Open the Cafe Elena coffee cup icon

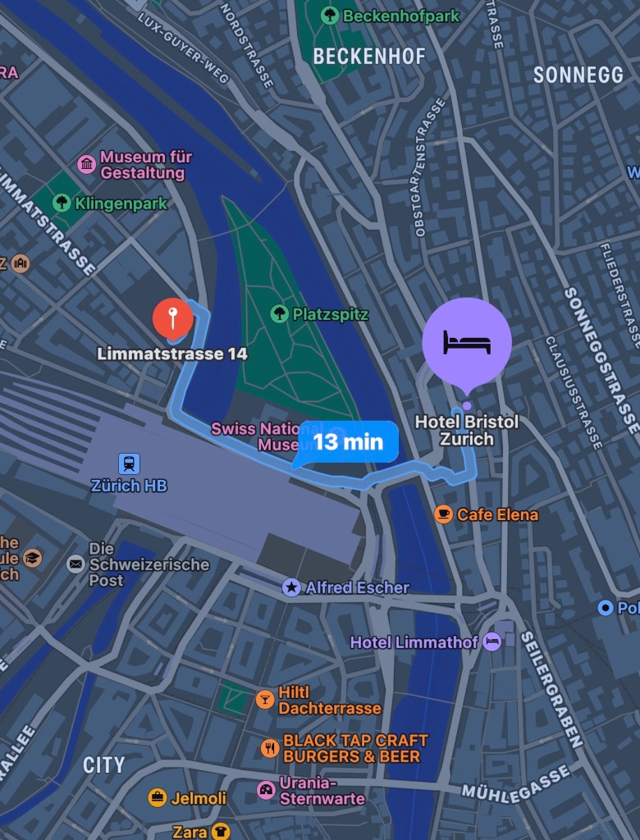pos(443,514)
